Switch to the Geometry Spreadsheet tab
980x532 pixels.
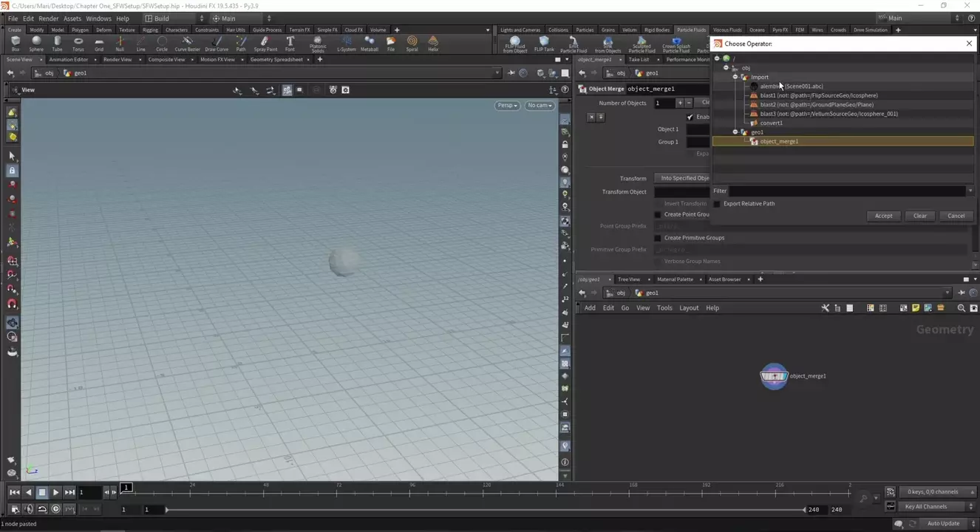(x=276, y=59)
